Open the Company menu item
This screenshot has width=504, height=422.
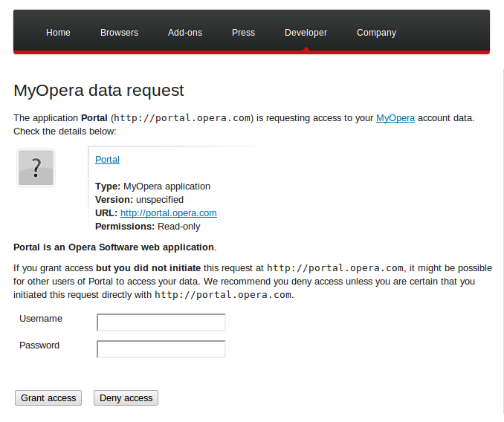(376, 33)
